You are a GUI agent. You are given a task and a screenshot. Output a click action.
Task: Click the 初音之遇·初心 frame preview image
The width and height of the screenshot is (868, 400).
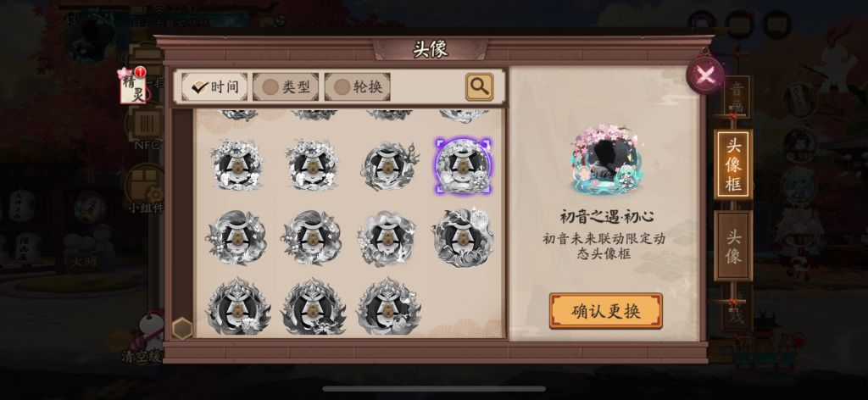[x=607, y=159]
